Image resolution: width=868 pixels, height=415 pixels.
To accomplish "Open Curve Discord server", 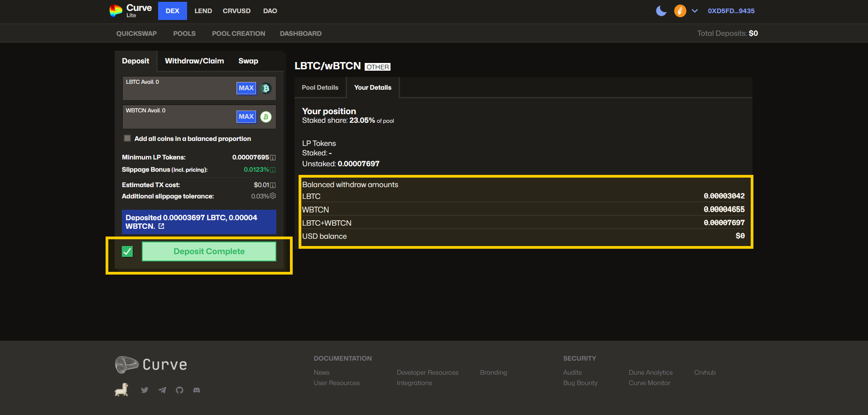I will pyautogui.click(x=197, y=390).
